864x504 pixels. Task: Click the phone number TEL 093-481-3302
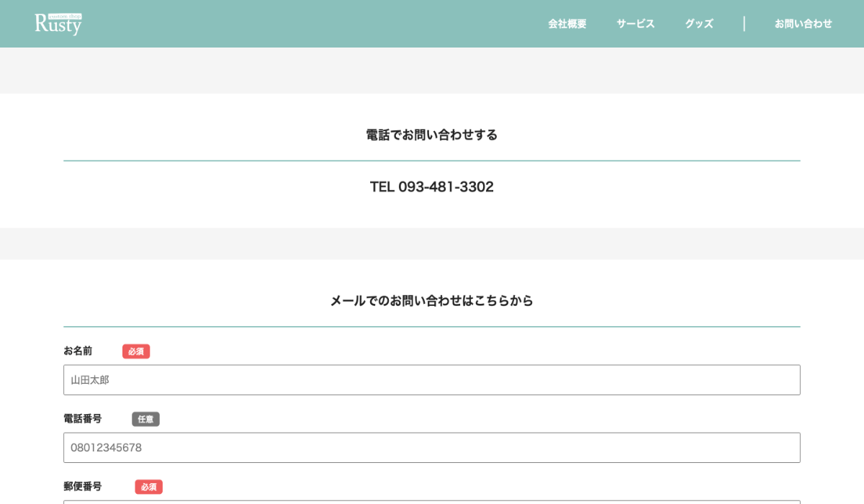pos(432,187)
